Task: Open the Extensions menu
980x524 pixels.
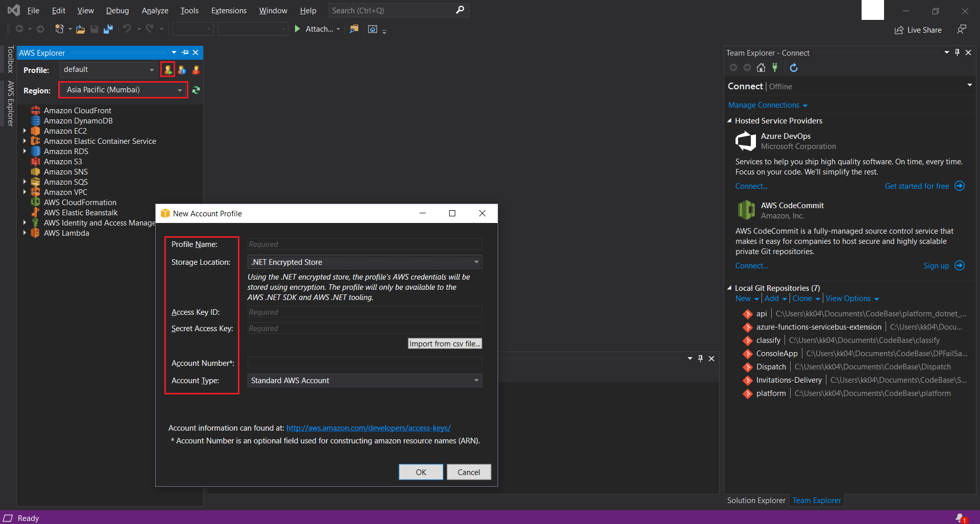Action: click(229, 11)
